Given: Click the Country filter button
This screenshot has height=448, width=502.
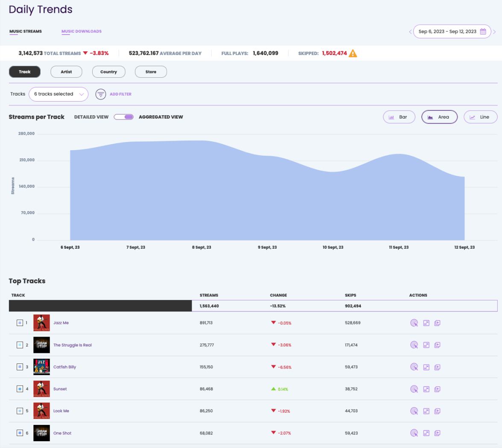Looking at the screenshot, I should click(108, 72).
